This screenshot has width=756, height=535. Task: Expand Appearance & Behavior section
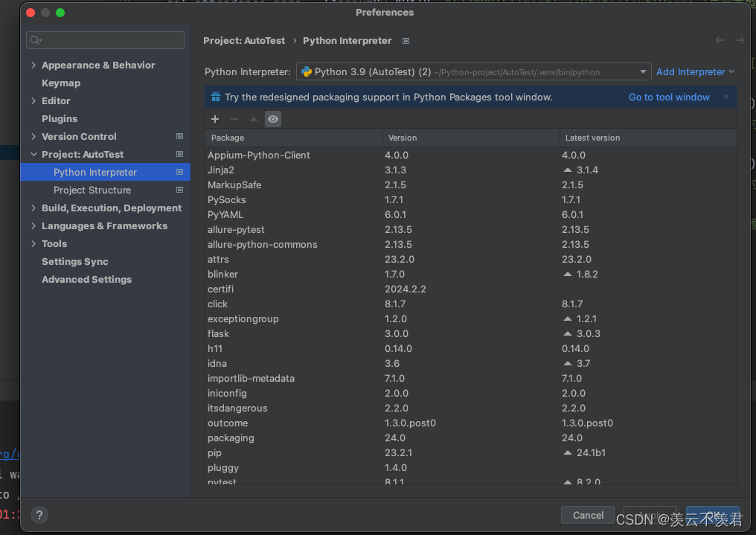[33, 65]
